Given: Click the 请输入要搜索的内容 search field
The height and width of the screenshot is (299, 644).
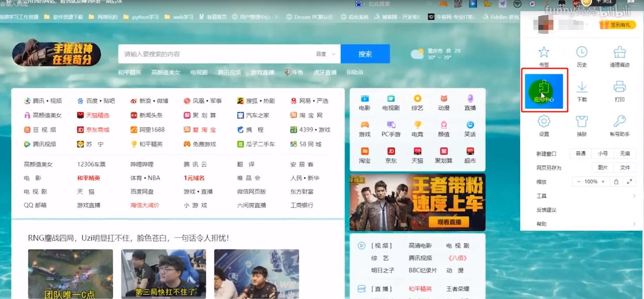Looking at the screenshot, I should pos(215,54).
